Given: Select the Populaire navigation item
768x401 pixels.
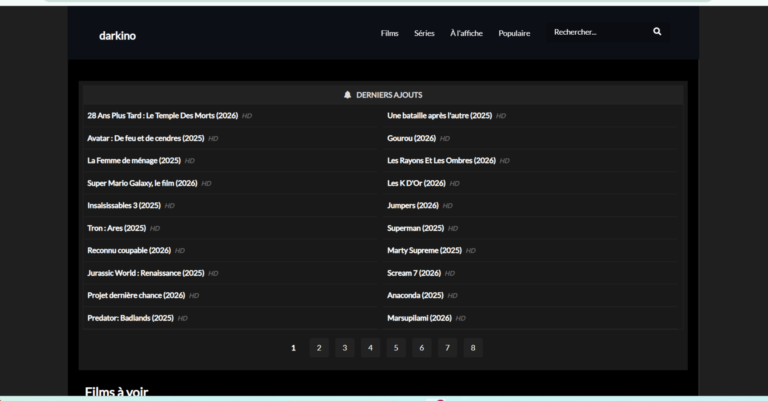Looking at the screenshot, I should pos(514,33).
